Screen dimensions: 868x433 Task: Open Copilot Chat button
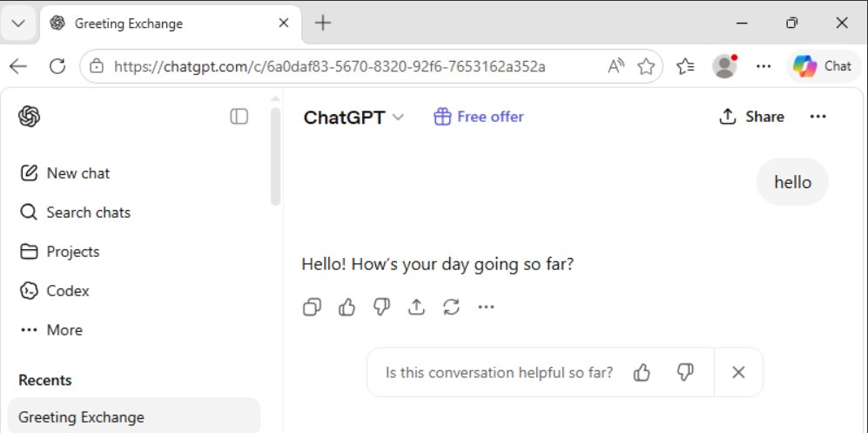823,66
